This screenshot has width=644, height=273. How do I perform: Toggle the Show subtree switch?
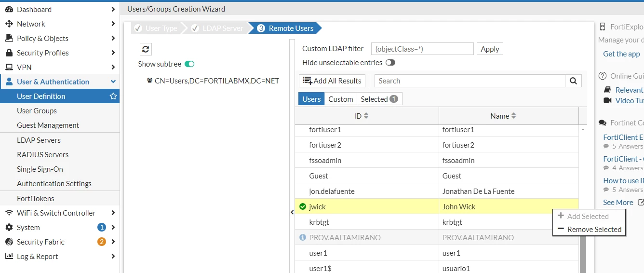[189, 64]
